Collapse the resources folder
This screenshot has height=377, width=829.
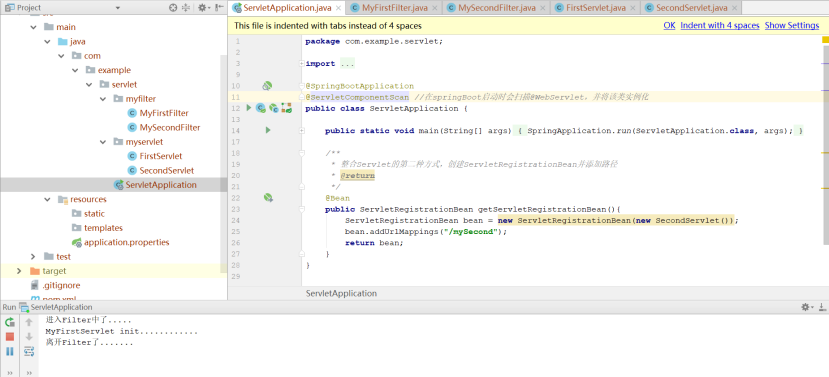(x=48, y=199)
